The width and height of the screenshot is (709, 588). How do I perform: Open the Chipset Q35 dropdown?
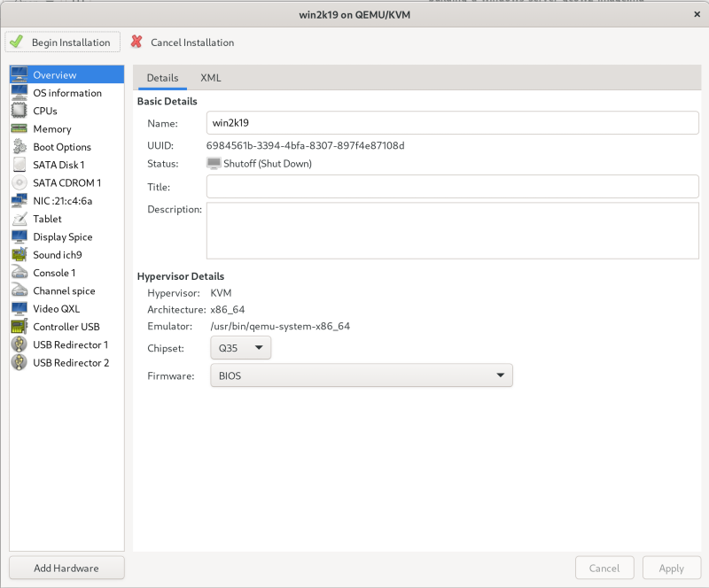click(x=240, y=348)
